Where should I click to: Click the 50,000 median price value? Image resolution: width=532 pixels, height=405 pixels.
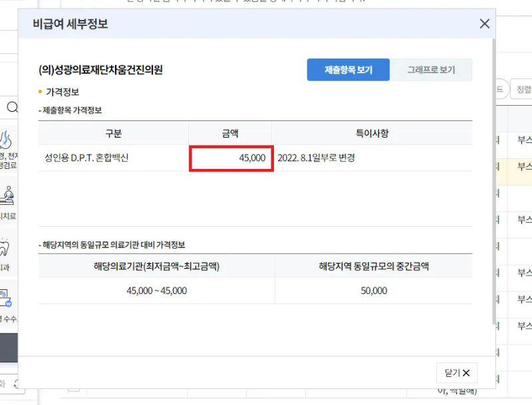(x=375, y=291)
